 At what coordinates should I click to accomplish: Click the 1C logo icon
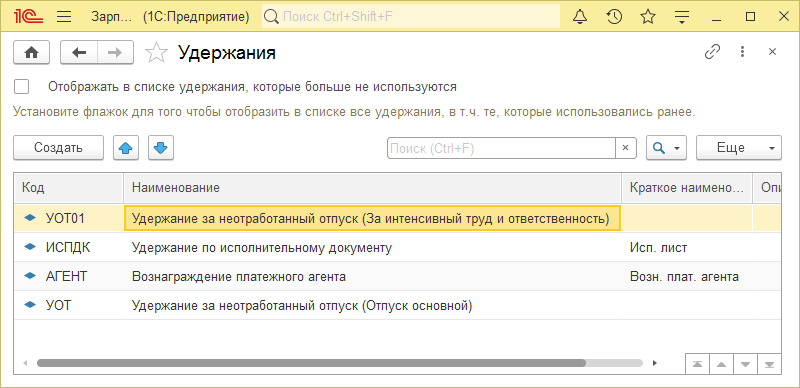[x=28, y=17]
